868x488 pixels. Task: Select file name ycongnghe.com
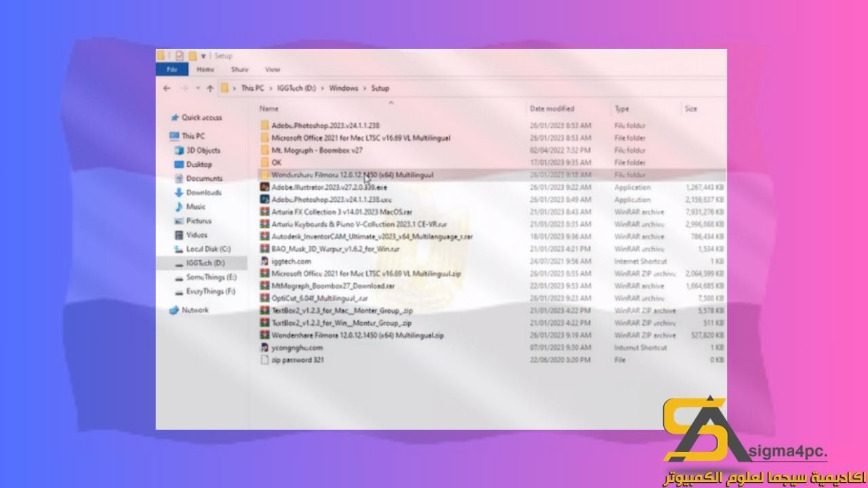(297, 347)
